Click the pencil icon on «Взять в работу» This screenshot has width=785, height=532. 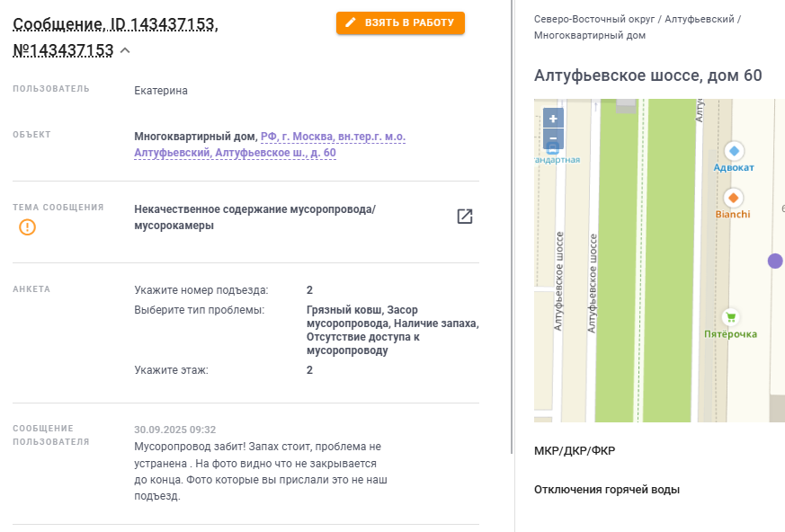click(351, 22)
